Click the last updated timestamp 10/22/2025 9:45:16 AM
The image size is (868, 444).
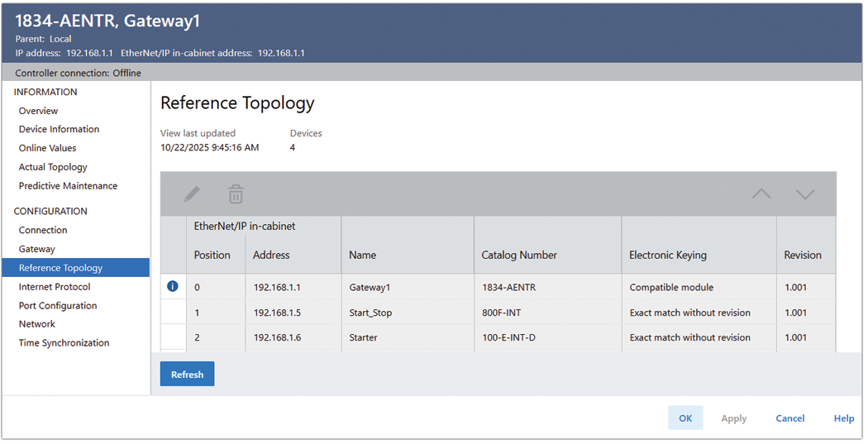(210, 148)
